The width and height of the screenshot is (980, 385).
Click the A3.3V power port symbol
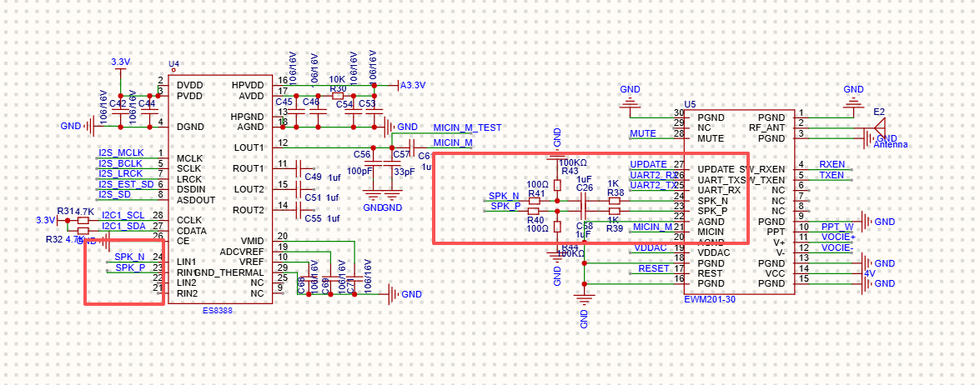(413, 85)
